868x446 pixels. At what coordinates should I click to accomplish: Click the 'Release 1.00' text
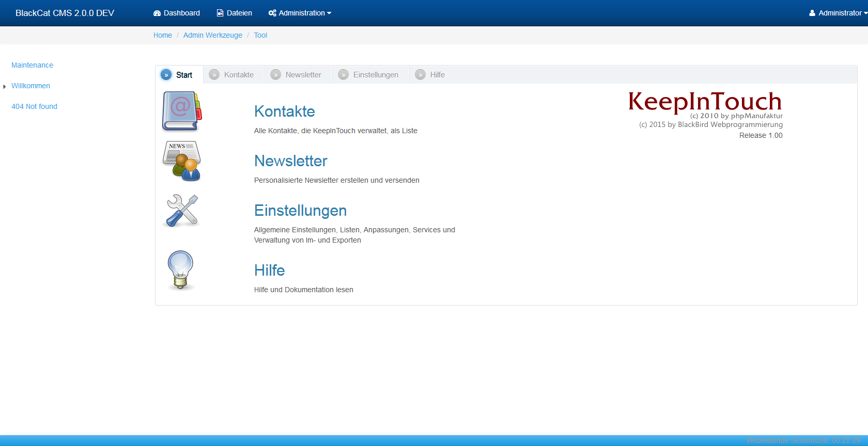(761, 135)
